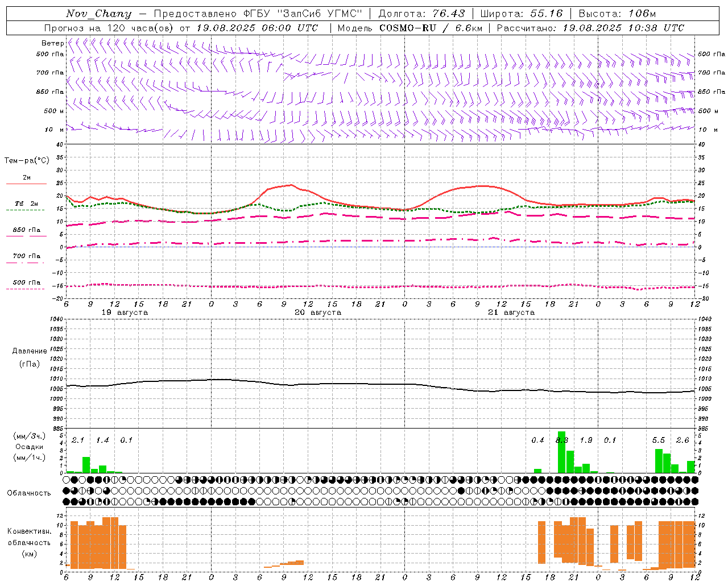Click the precipitation total 2.1
This screenshot has height=582, width=728.
tap(78, 440)
